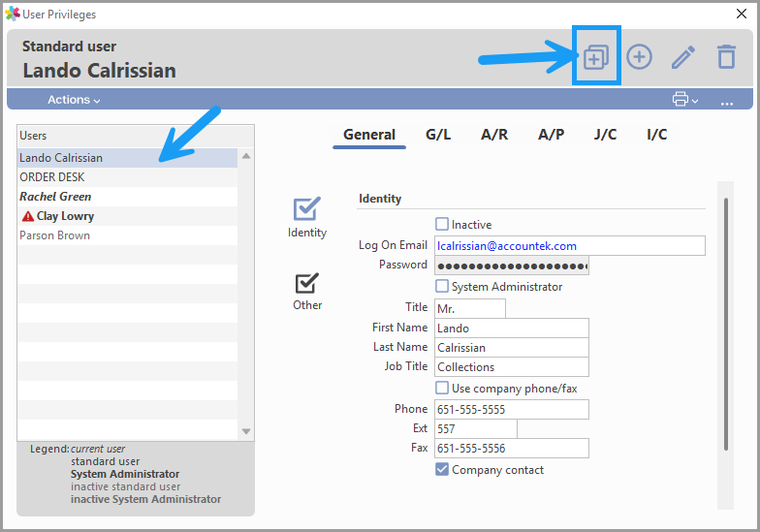Open the three-dot more options menu
760x532 pixels.
click(727, 103)
